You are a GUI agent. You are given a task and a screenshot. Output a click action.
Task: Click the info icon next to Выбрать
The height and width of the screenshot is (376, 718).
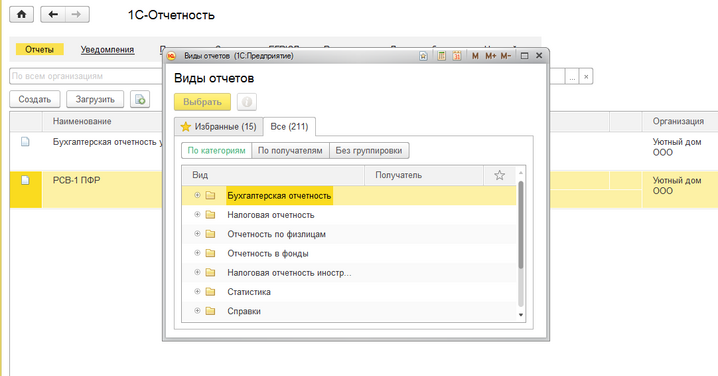[247, 102]
